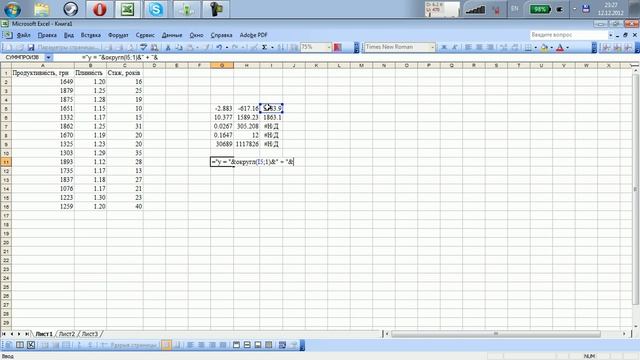
Task: Select the Лист1 sheet tab
Action: 44,334
